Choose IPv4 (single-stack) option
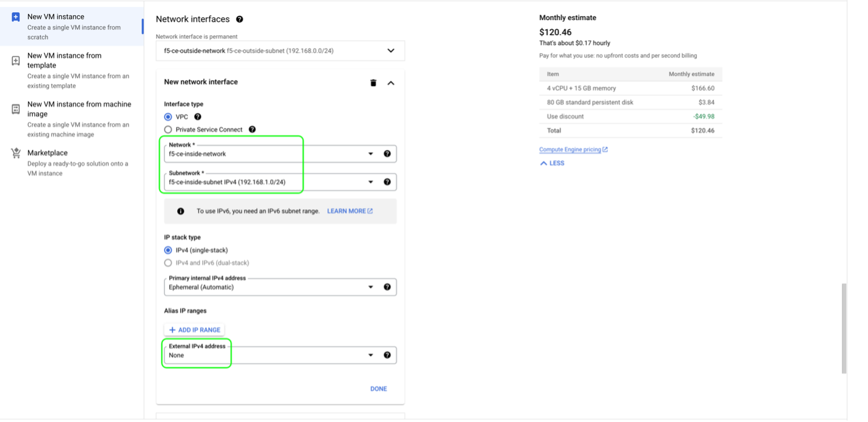Image resolution: width=868 pixels, height=422 pixels. [168, 250]
